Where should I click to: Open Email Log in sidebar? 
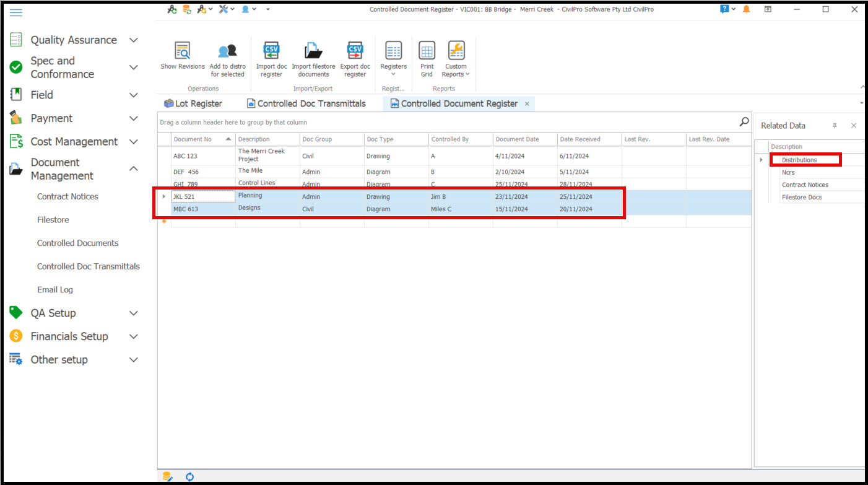pos(55,289)
